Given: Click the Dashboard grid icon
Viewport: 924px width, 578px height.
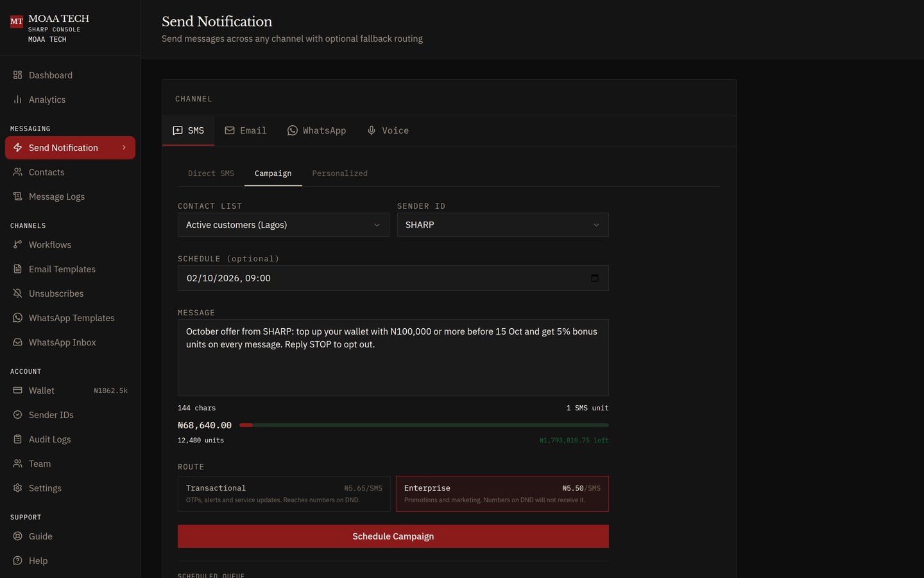Looking at the screenshot, I should (17, 75).
